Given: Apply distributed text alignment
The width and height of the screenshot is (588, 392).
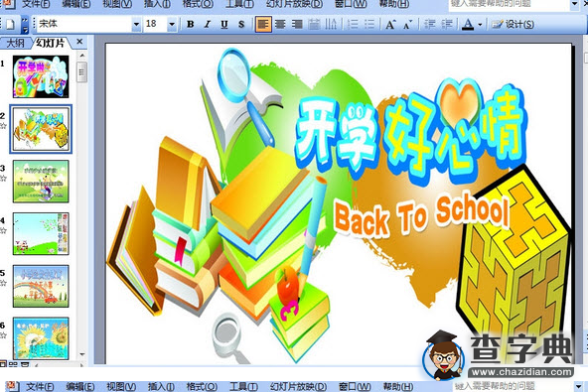Looking at the screenshot, I should pos(314,25).
